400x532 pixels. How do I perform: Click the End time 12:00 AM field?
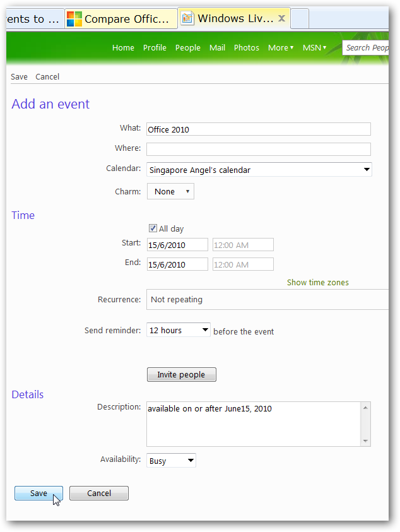click(243, 264)
